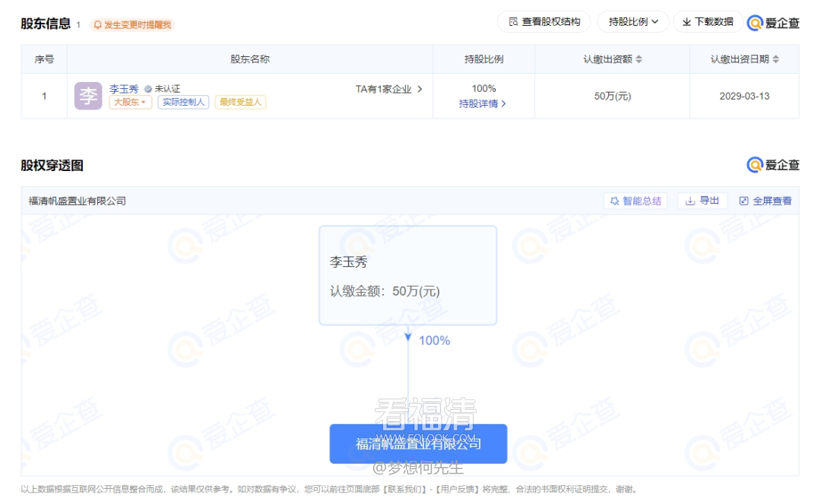821x504 pixels.
Task: Export the equity chart via 导出
Action: [702, 201]
